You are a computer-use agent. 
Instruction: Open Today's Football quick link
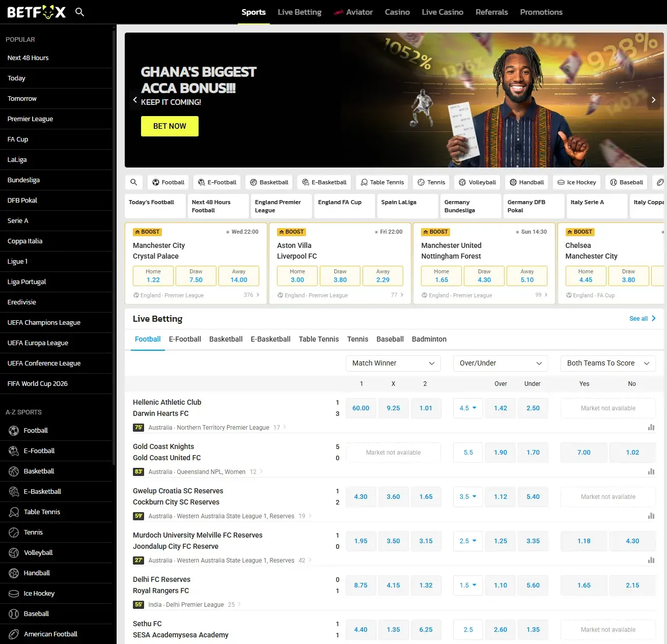[155, 206]
